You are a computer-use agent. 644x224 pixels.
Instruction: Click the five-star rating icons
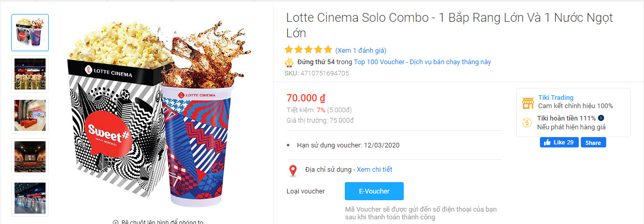point(308,50)
